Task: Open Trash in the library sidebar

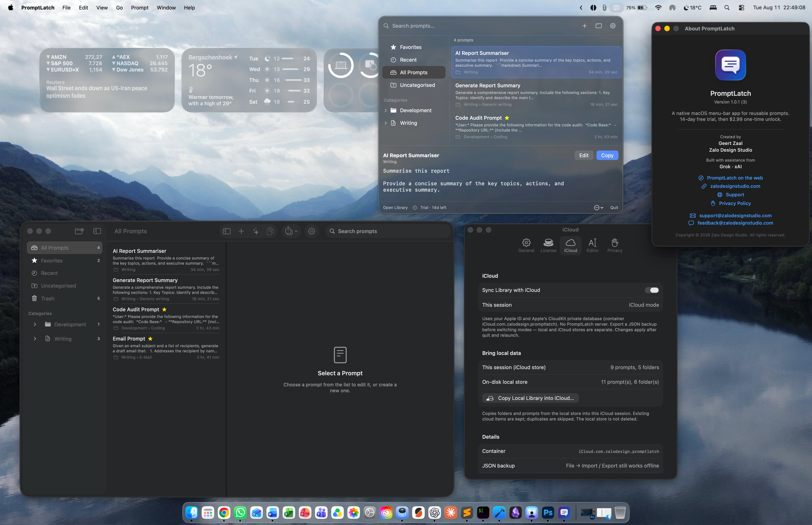Action: click(64, 299)
